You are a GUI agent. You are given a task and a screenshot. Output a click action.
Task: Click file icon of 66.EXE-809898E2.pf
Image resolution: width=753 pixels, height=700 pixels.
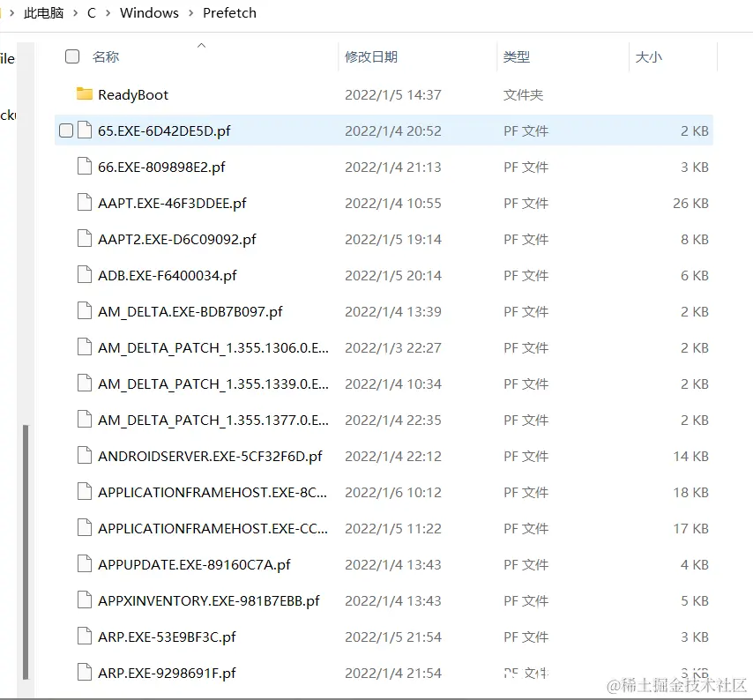tap(85, 166)
